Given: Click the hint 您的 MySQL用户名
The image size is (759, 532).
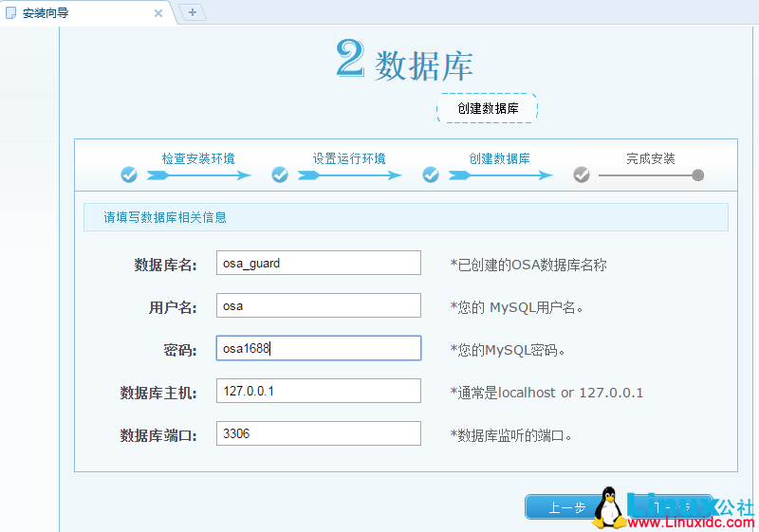Looking at the screenshot, I should coord(516,307).
